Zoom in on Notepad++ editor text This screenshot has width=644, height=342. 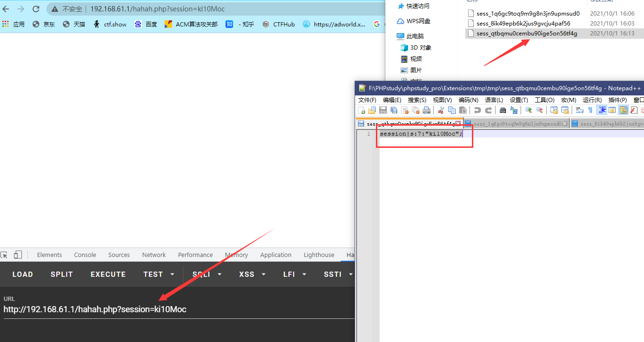point(528,110)
